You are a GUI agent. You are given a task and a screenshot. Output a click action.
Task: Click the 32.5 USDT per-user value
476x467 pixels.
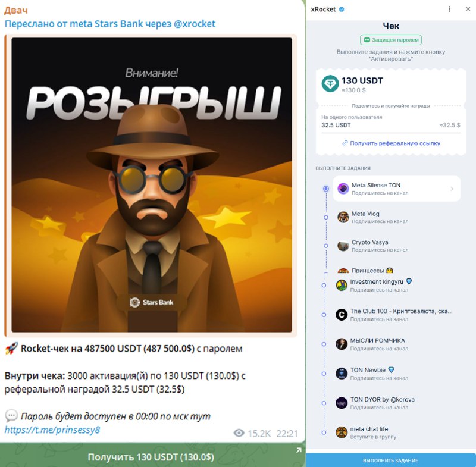336,125
